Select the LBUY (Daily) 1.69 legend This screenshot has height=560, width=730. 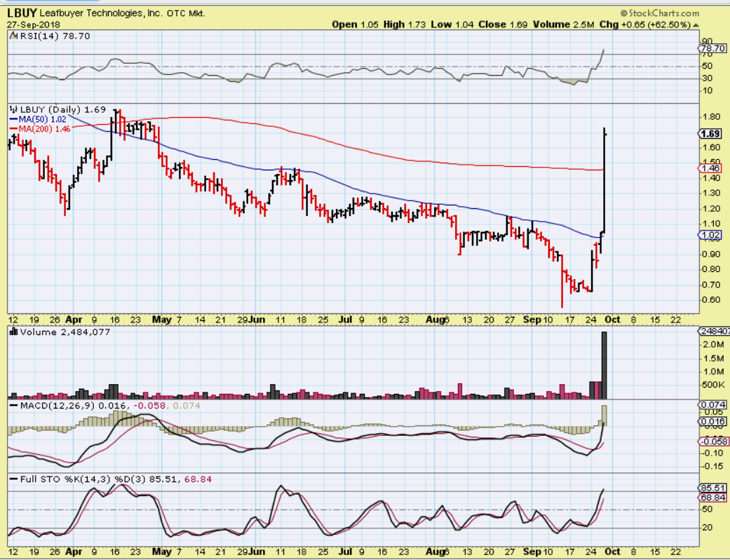(62, 110)
